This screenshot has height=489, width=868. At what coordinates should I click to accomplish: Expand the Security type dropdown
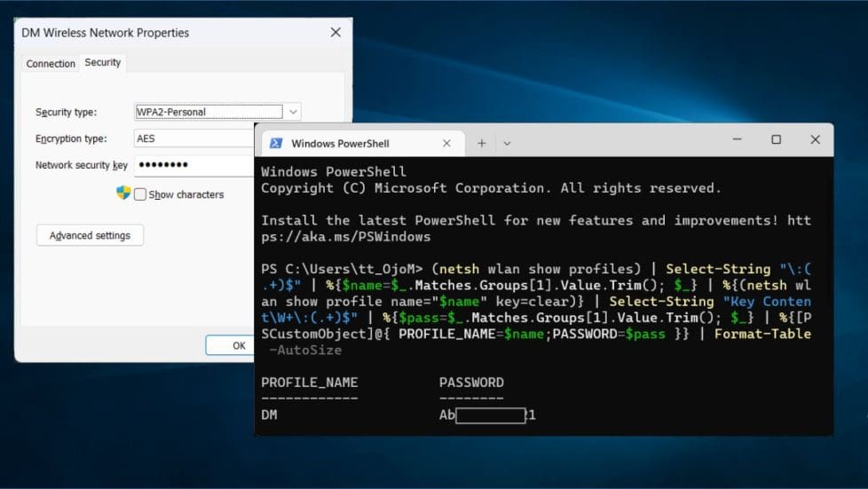click(294, 112)
